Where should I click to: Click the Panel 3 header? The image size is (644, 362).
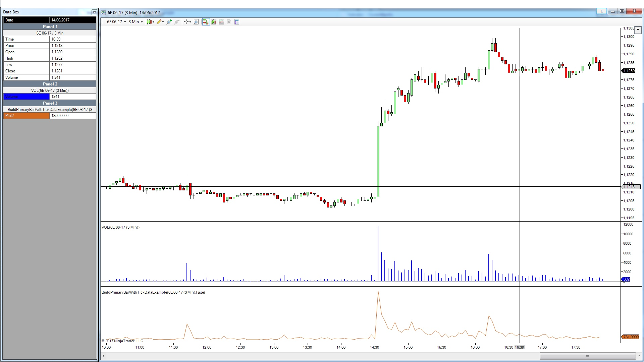(x=50, y=103)
